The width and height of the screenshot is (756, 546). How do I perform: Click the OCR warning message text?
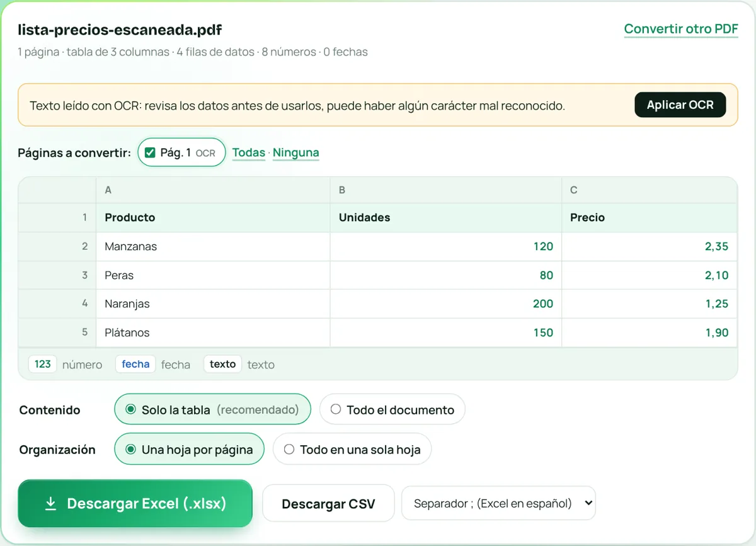[297, 106]
